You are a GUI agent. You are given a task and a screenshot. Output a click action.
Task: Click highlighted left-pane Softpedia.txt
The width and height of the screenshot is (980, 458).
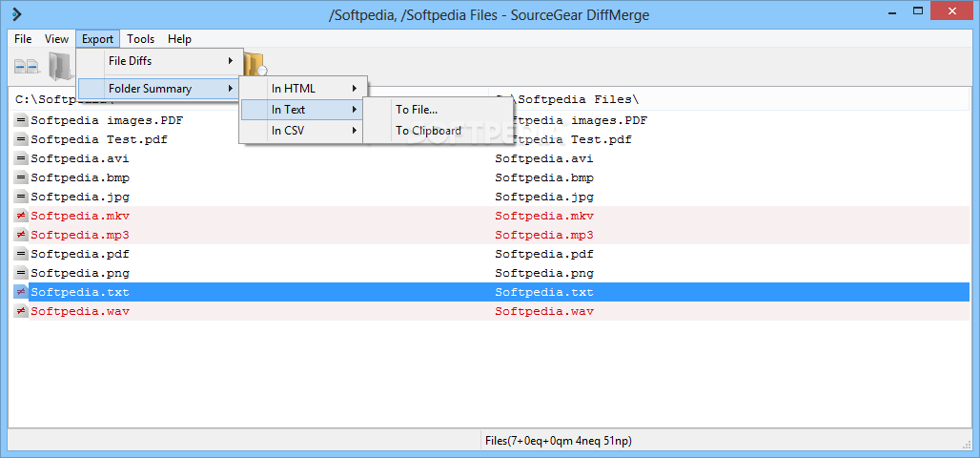coord(80,292)
